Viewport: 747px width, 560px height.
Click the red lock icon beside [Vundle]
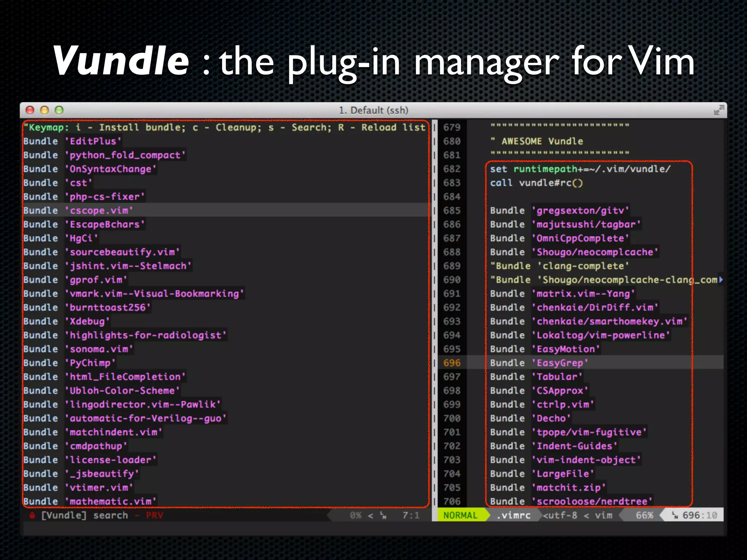tap(32, 515)
